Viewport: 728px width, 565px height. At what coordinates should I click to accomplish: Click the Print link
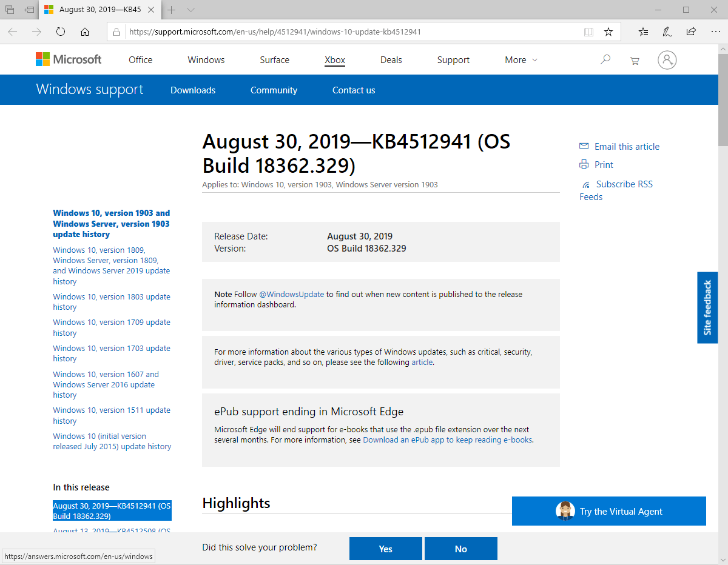pos(604,165)
